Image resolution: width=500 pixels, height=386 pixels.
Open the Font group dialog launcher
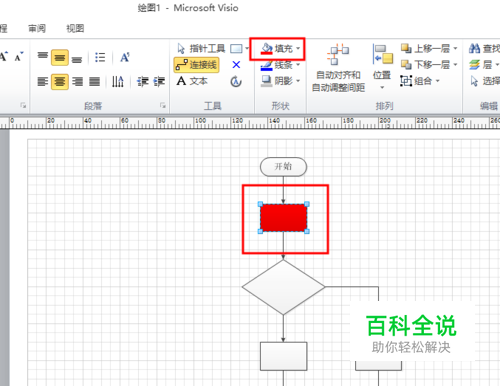click(x=23, y=106)
